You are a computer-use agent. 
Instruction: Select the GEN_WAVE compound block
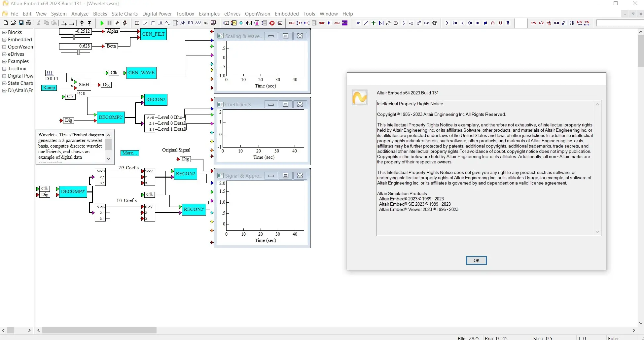(x=141, y=73)
